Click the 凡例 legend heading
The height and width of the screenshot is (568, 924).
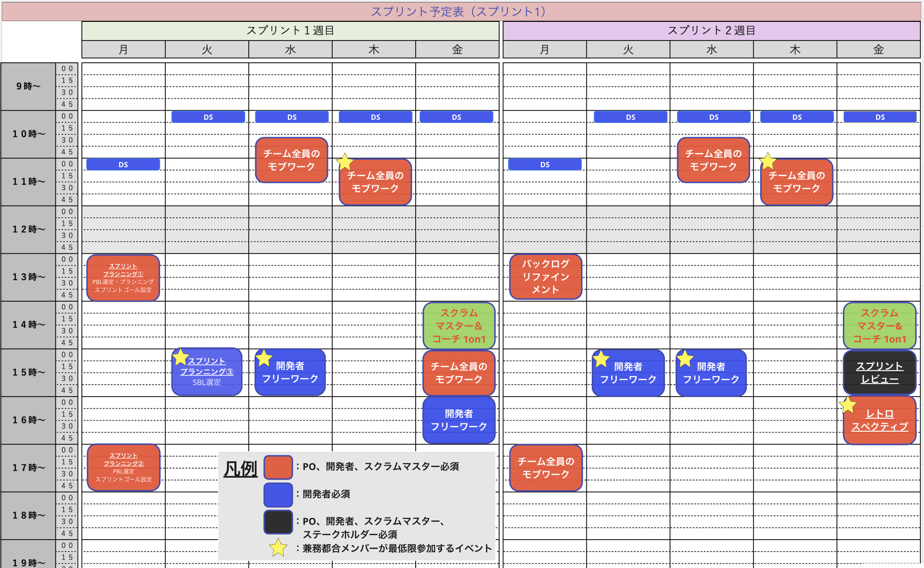tap(240, 469)
